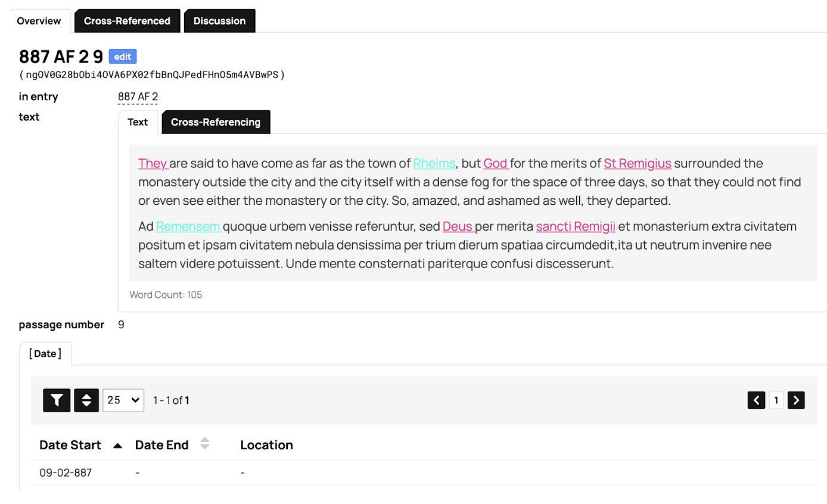Click the filter funnel icon
Image resolution: width=827 pixels, height=504 pixels.
57,400
